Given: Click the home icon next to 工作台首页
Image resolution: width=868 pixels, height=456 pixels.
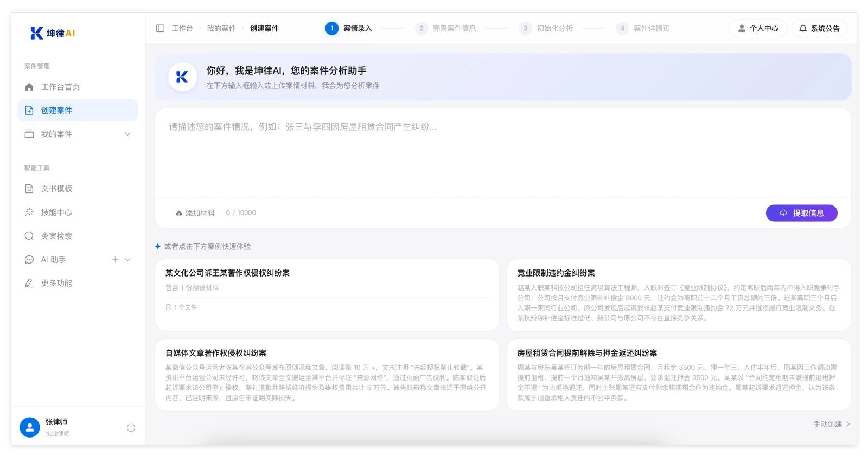Looking at the screenshot, I should (29, 87).
